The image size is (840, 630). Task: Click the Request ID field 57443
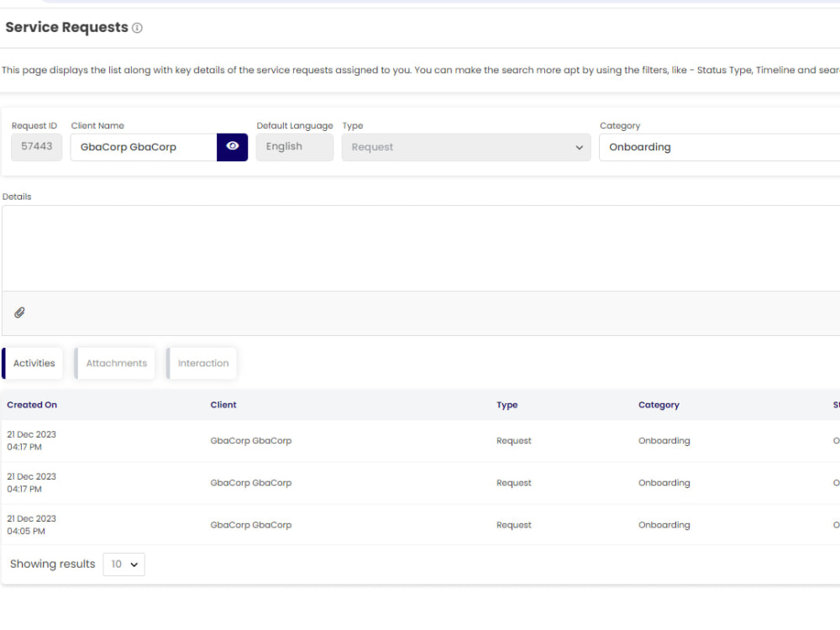(36, 147)
